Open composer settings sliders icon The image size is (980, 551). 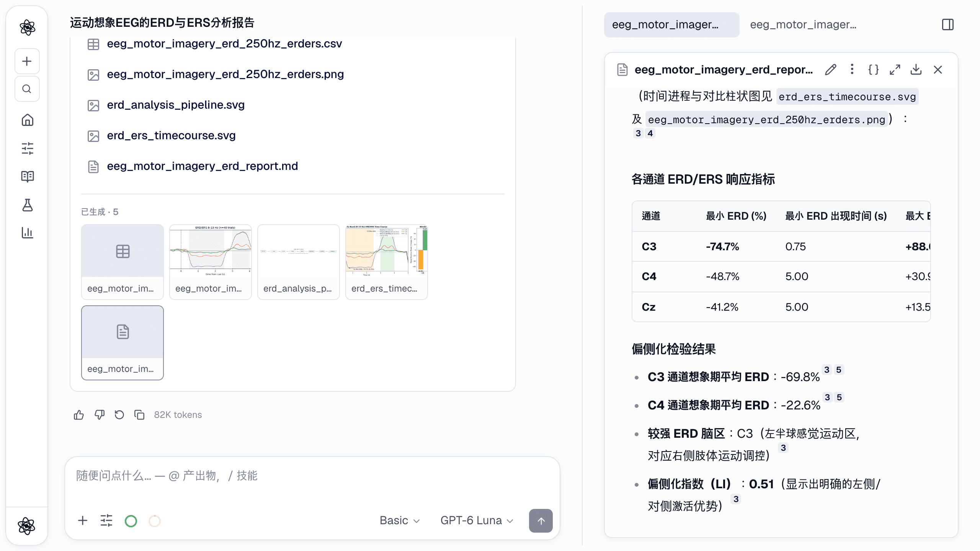pyautogui.click(x=106, y=521)
